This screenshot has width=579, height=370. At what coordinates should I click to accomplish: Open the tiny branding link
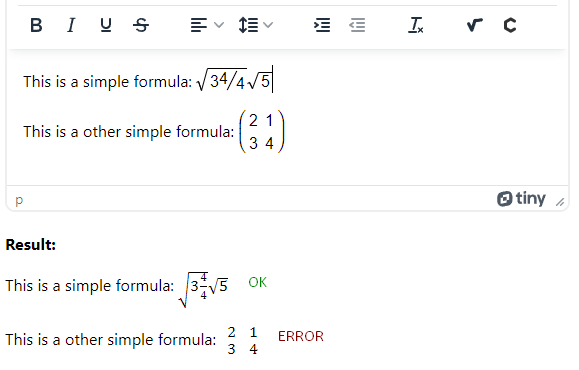[x=521, y=199]
